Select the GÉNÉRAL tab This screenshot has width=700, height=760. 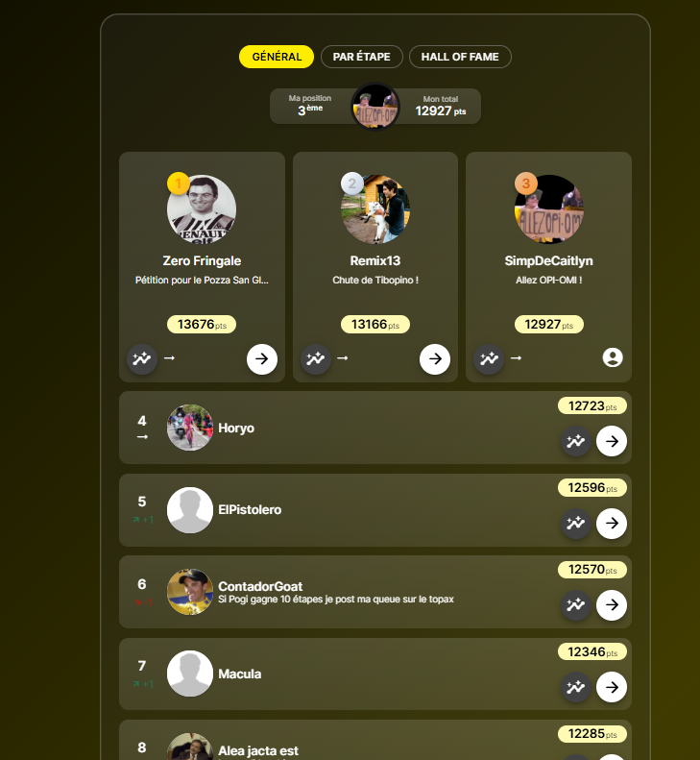[x=277, y=57]
